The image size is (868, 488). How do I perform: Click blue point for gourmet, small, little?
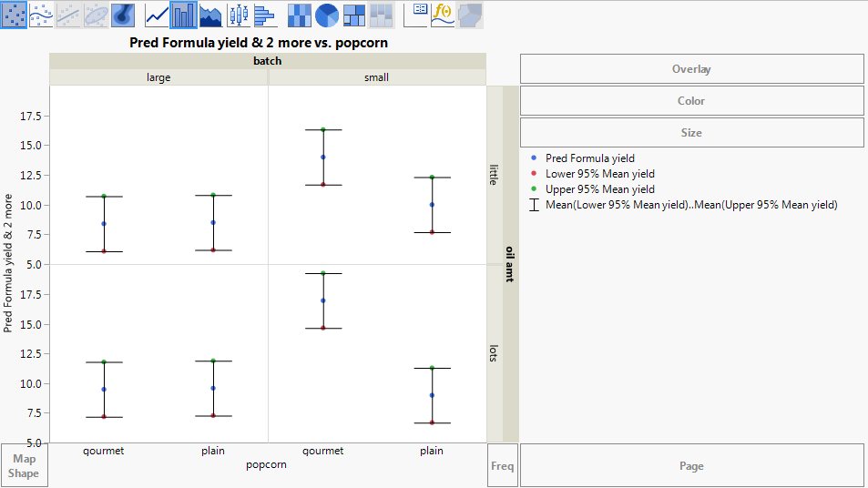pyautogui.click(x=323, y=158)
